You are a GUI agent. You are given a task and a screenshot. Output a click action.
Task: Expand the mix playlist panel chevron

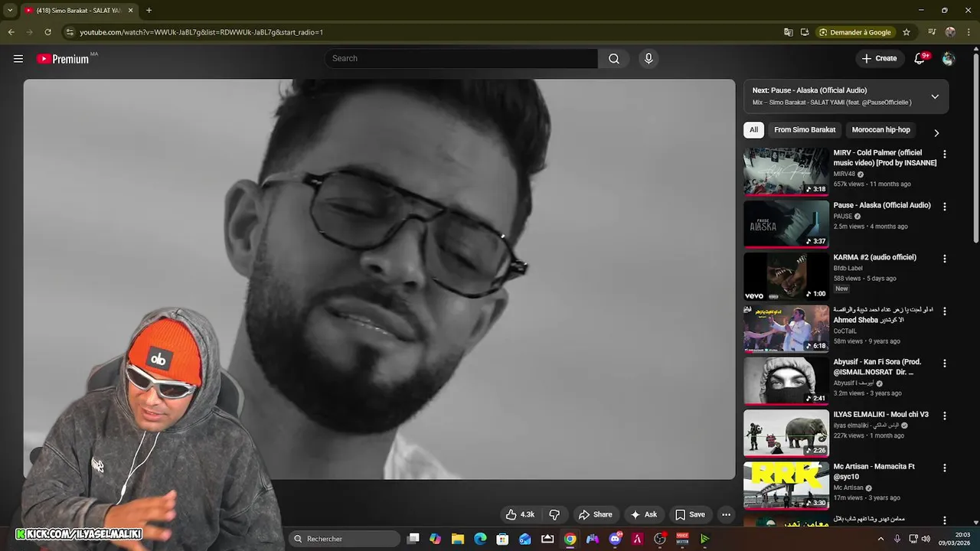[935, 96]
